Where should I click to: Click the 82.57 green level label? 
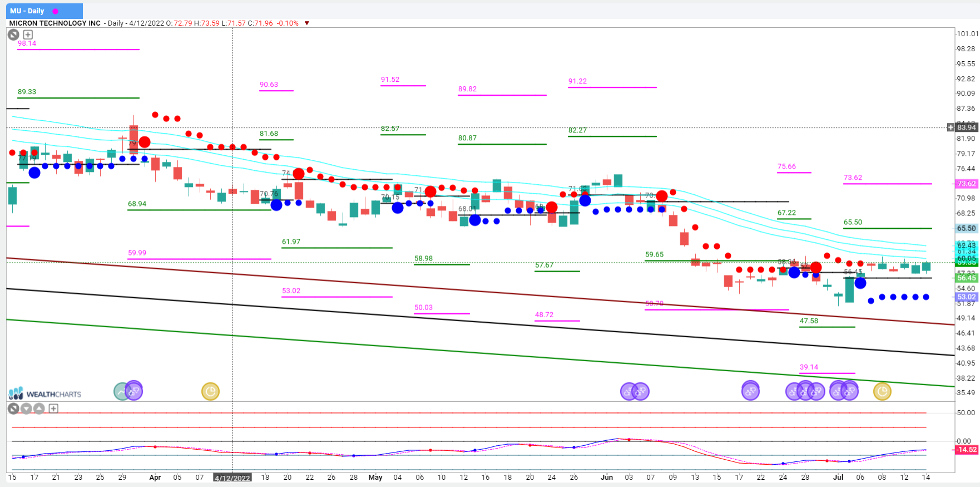pos(390,129)
